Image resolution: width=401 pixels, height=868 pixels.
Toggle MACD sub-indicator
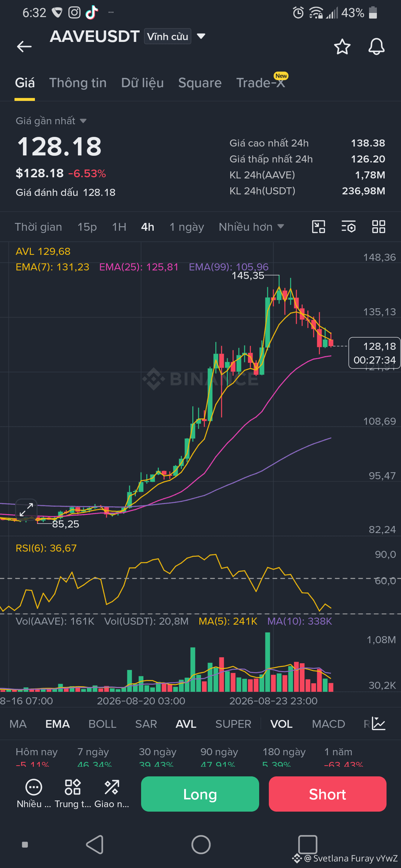pos(329,724)
